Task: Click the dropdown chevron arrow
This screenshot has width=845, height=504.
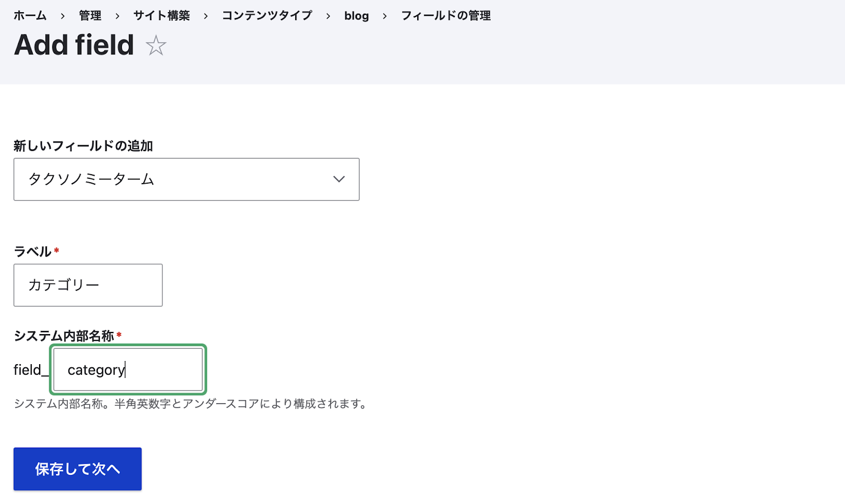Action: point(339,179)
